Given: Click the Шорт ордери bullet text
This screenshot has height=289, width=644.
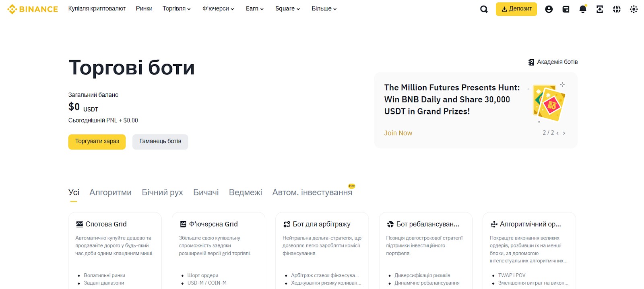Looking at the screenshot, I should coord(203,276).
